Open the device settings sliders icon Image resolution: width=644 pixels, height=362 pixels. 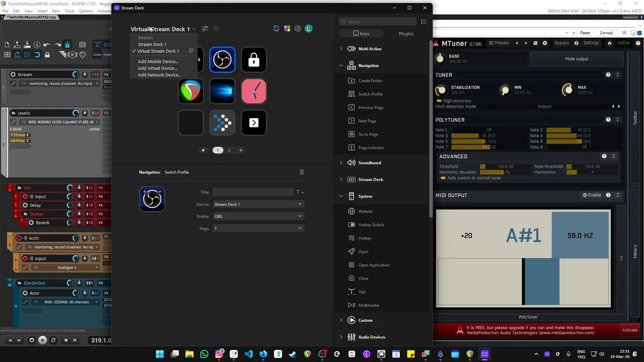[205, 29]
